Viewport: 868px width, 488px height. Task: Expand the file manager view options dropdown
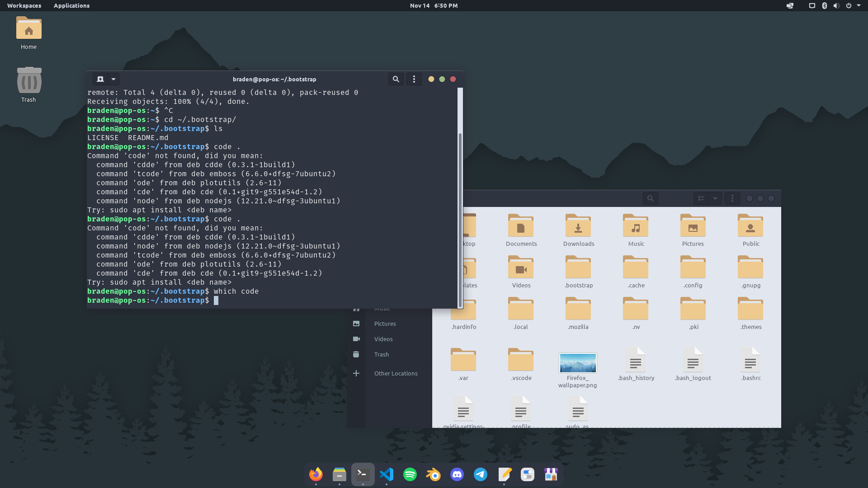click(x=715, y=198)
